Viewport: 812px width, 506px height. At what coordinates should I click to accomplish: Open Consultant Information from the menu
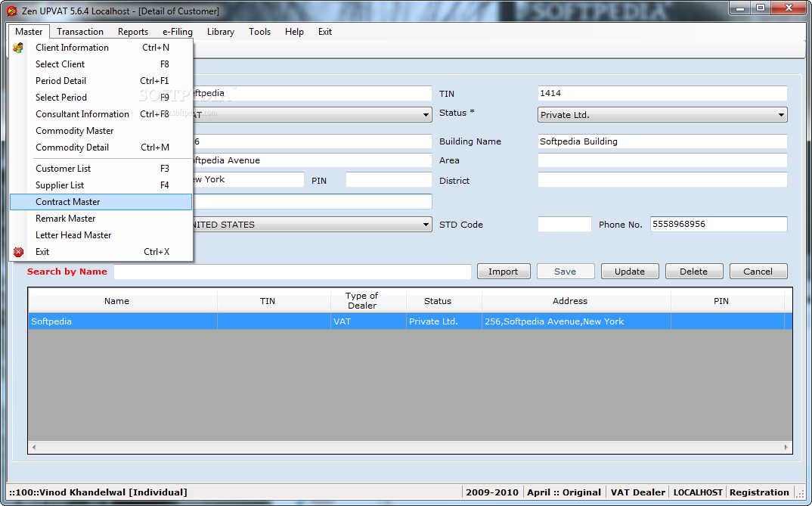101,114
